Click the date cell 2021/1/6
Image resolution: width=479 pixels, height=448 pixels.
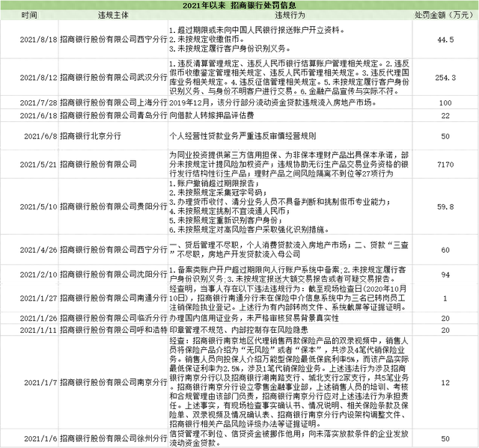click(x=40, y=438)
